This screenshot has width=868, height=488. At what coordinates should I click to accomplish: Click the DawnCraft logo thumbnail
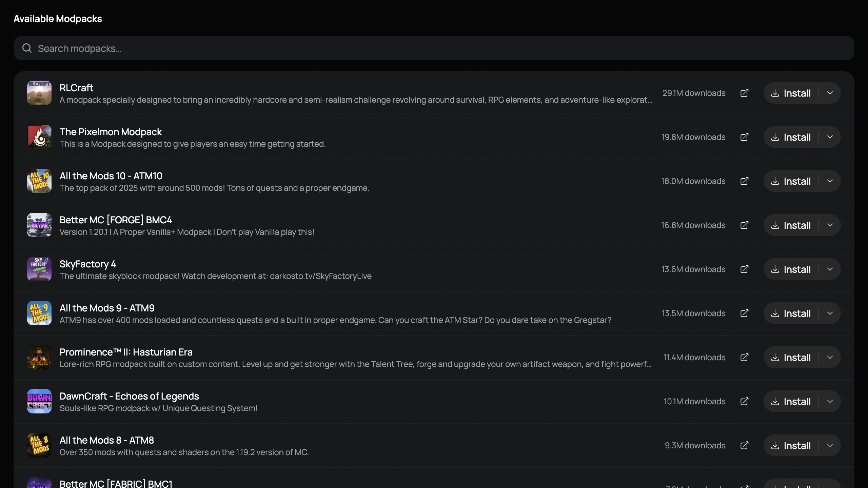(39, 401)
